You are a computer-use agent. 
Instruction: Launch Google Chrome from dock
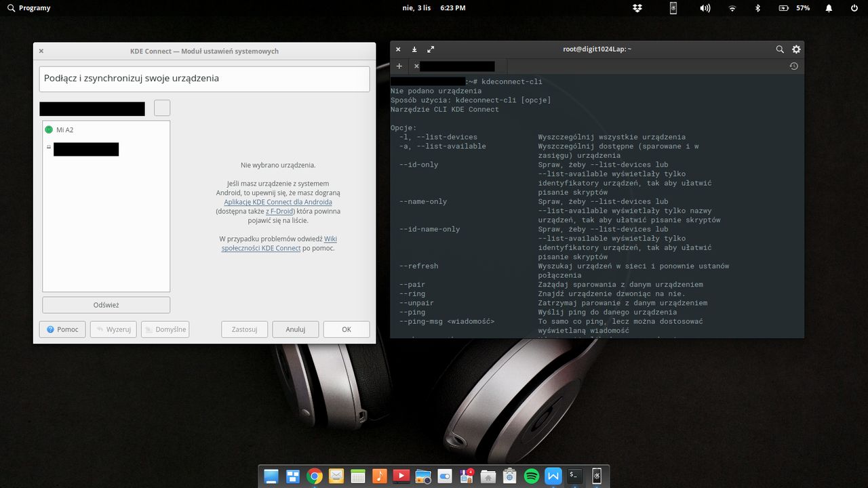coord(314,476)
